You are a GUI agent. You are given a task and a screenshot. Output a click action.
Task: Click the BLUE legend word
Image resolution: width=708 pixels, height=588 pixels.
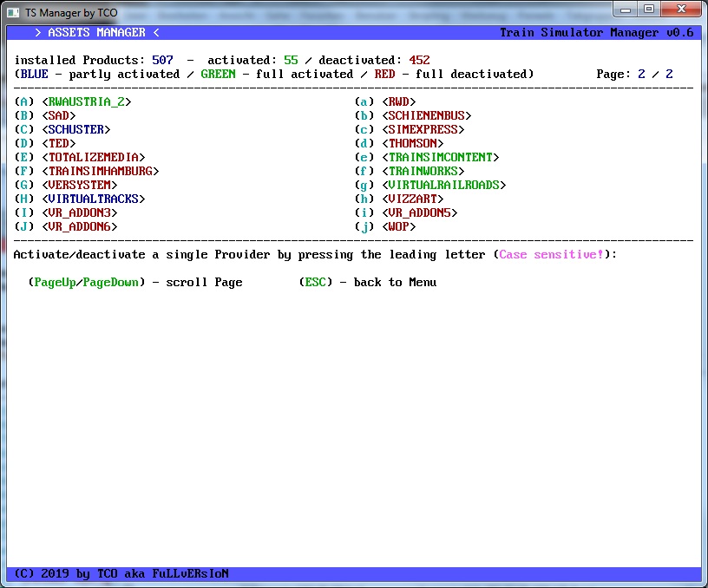tap(35, 74)
